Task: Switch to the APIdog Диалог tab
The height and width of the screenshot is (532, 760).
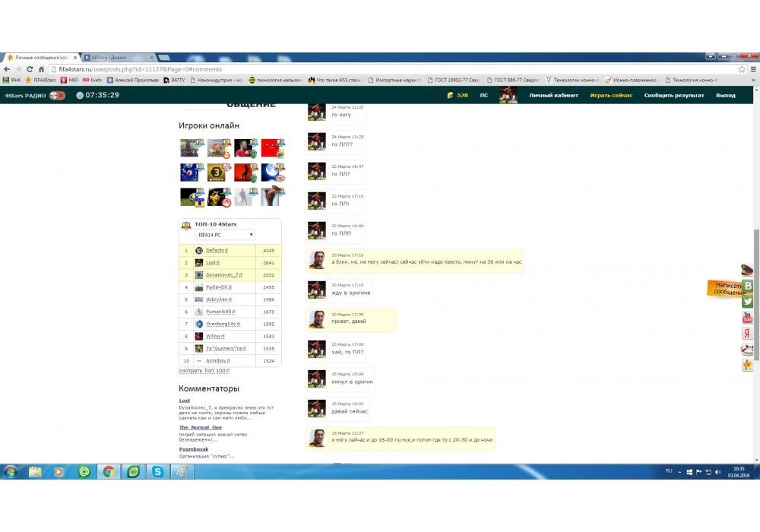Action: pos(114,58)
